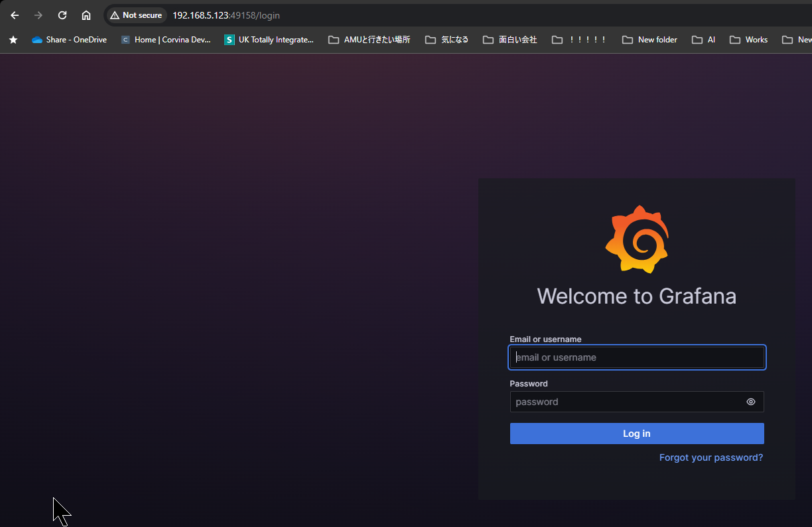Click the Grafana logo
The width and height of the screenshot is (812, 527).
pos(637,239)
